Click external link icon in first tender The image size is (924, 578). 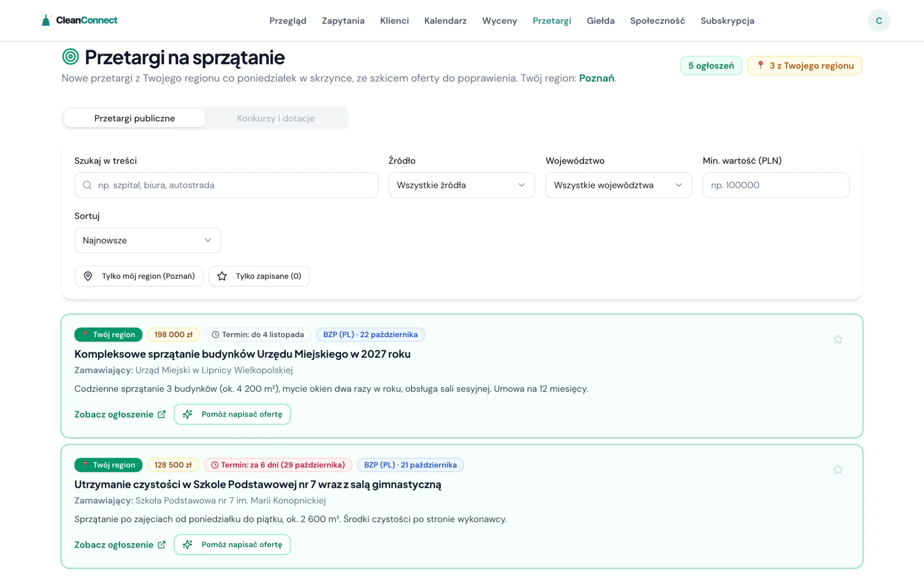coord(162,414)
